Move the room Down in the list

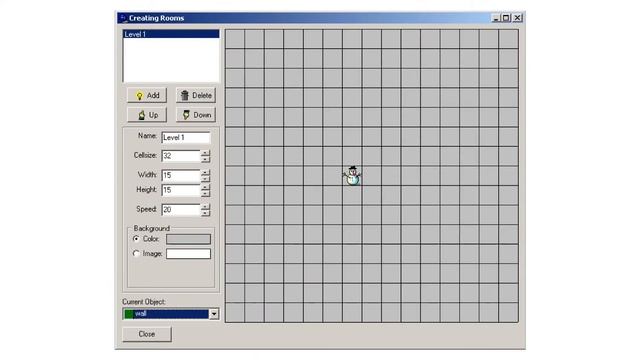point(196,115)
